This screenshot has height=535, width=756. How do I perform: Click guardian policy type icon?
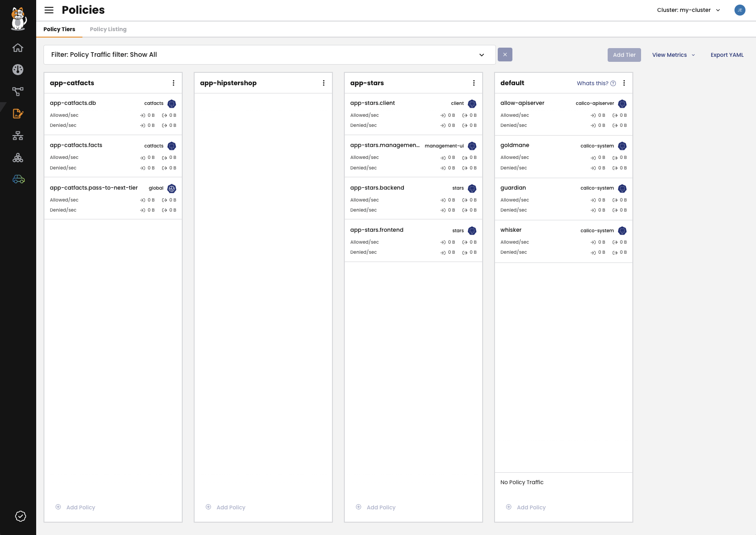622,188
